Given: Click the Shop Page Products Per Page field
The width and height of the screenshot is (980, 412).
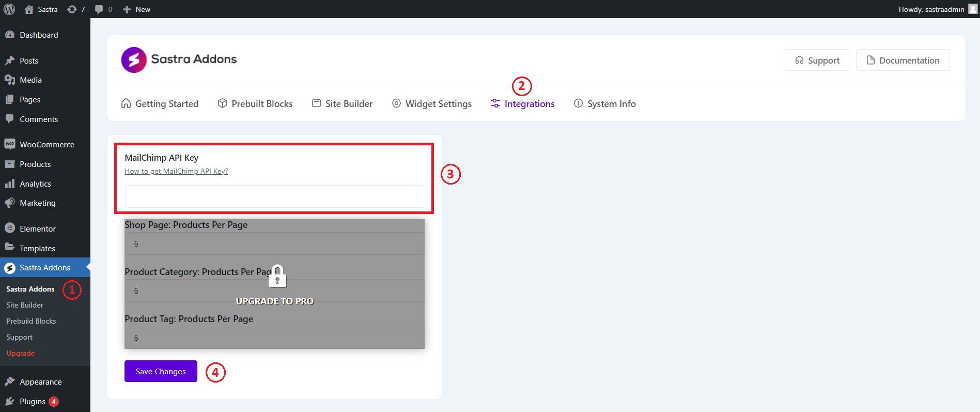Looking at the screenshot, I should pos(275,243).
